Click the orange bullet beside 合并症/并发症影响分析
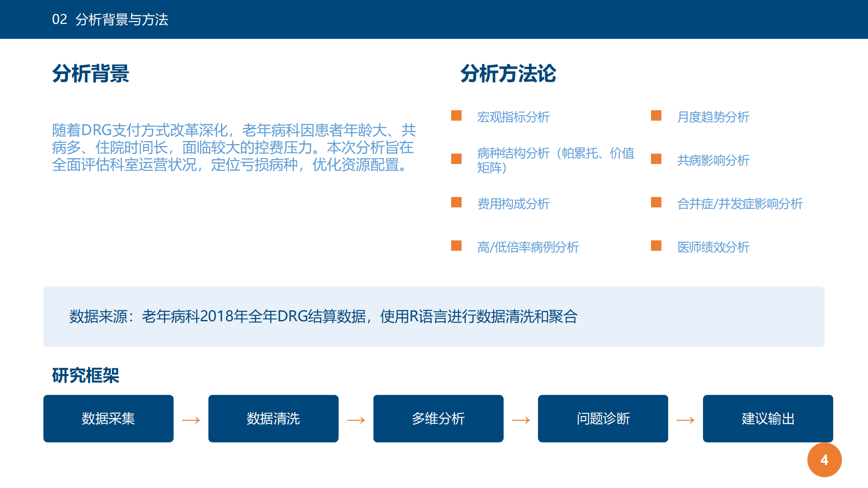 [x=656, y=202]
